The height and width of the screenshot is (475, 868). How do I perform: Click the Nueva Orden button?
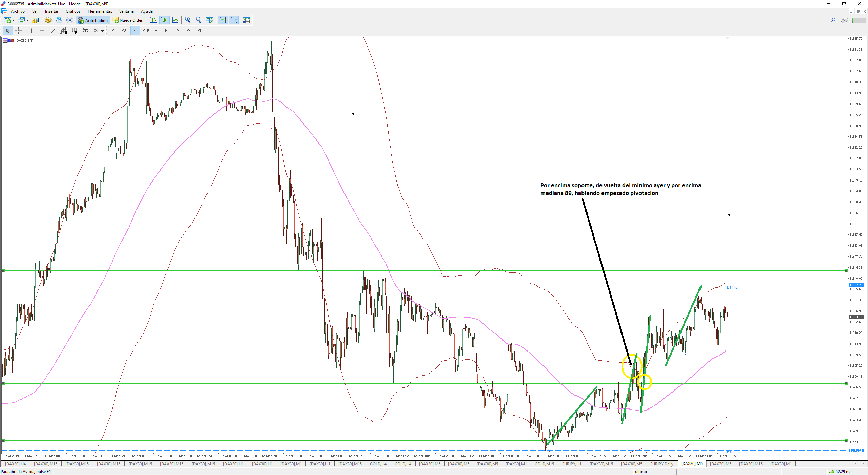click(128, 20)
